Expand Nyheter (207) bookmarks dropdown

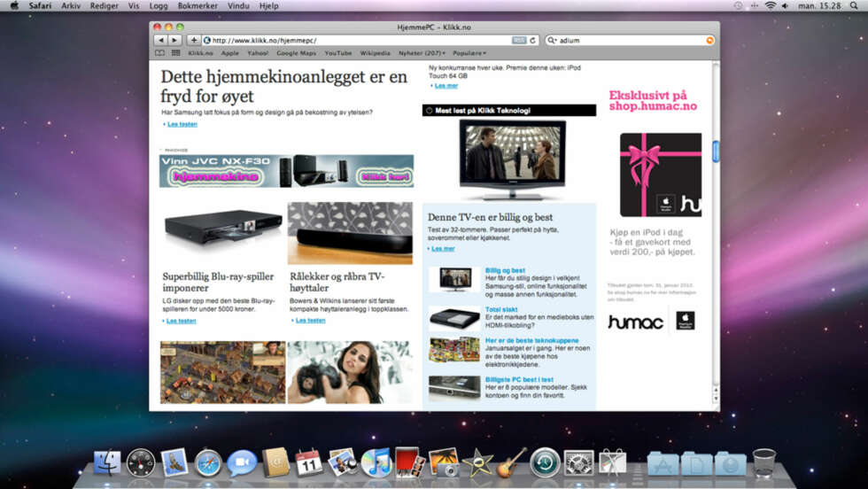coord(422,53)
